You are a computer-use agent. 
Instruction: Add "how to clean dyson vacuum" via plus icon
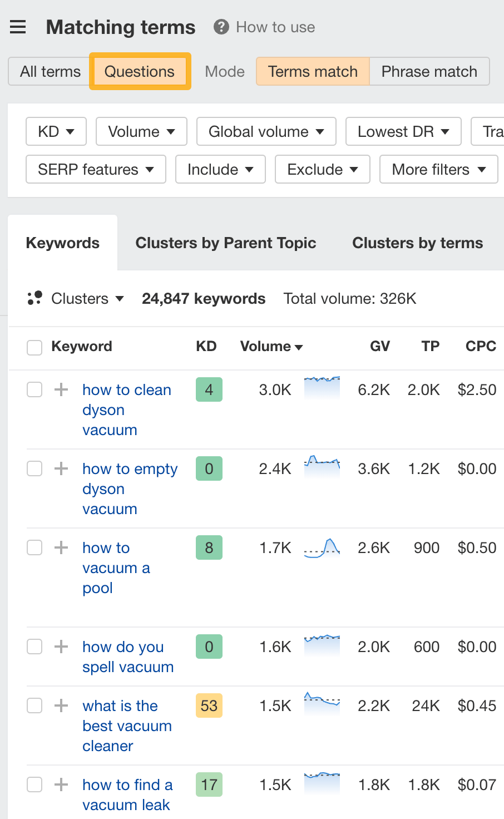tap(61, 389)
